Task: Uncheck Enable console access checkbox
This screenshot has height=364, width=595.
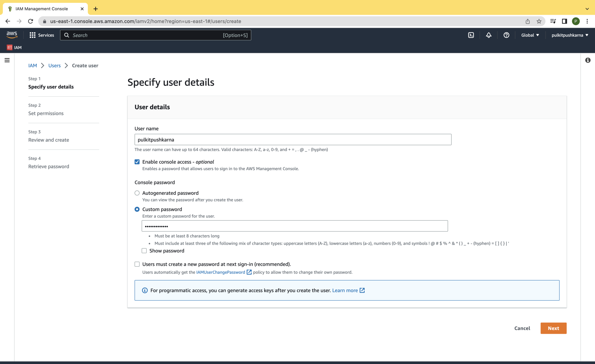Action: point(137,162)
